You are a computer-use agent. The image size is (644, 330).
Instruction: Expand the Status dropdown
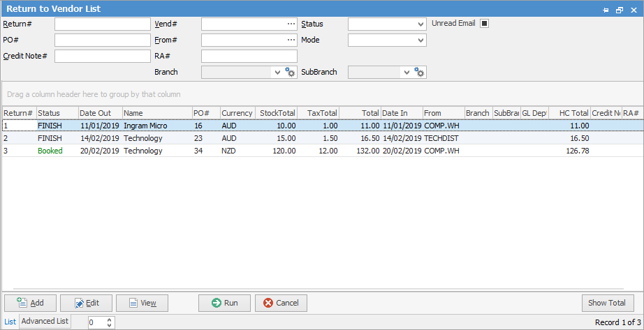420,24
